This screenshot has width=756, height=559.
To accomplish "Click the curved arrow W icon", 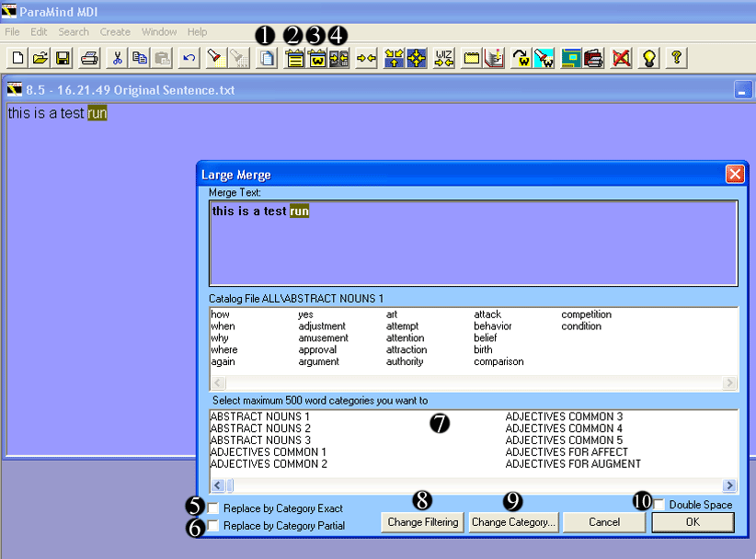I will pos(521,58).
